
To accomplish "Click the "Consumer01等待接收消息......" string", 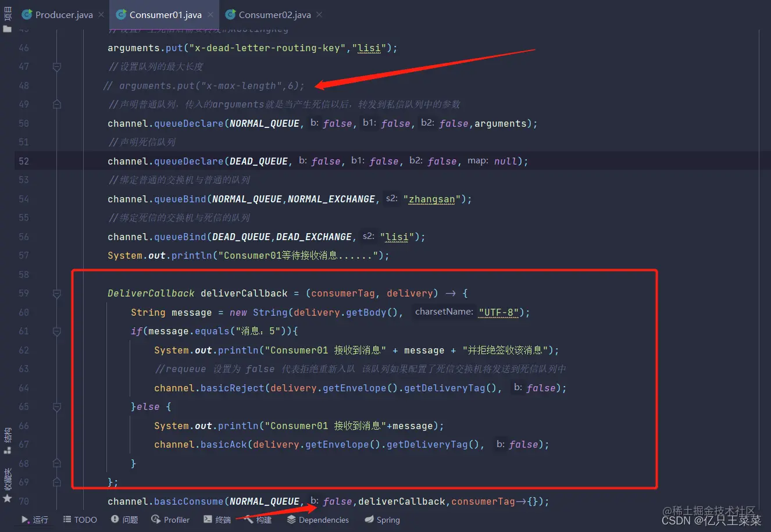I will 298,255.
